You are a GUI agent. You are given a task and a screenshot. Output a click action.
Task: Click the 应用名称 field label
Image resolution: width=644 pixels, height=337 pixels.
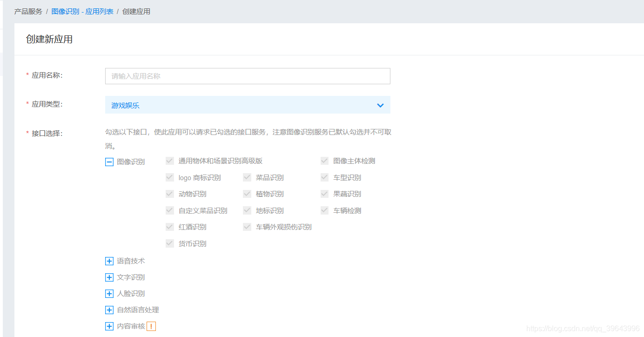tap(47, 75)
